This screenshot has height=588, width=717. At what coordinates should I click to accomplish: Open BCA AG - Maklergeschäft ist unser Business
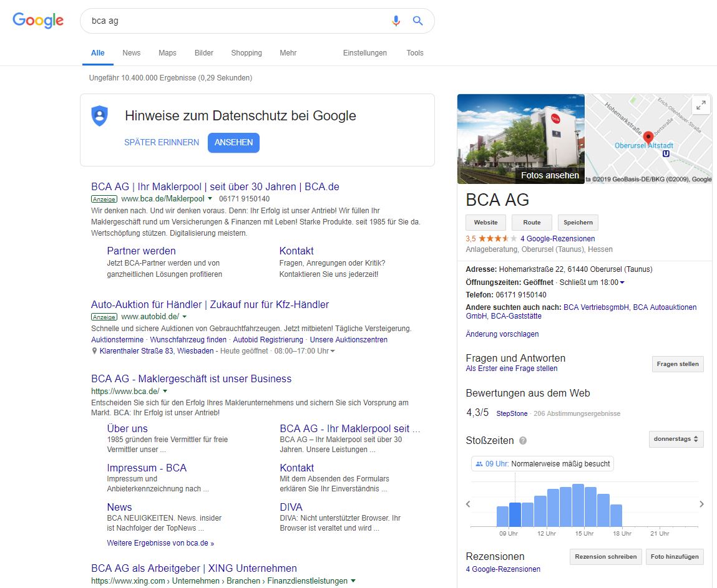point(191,378)
